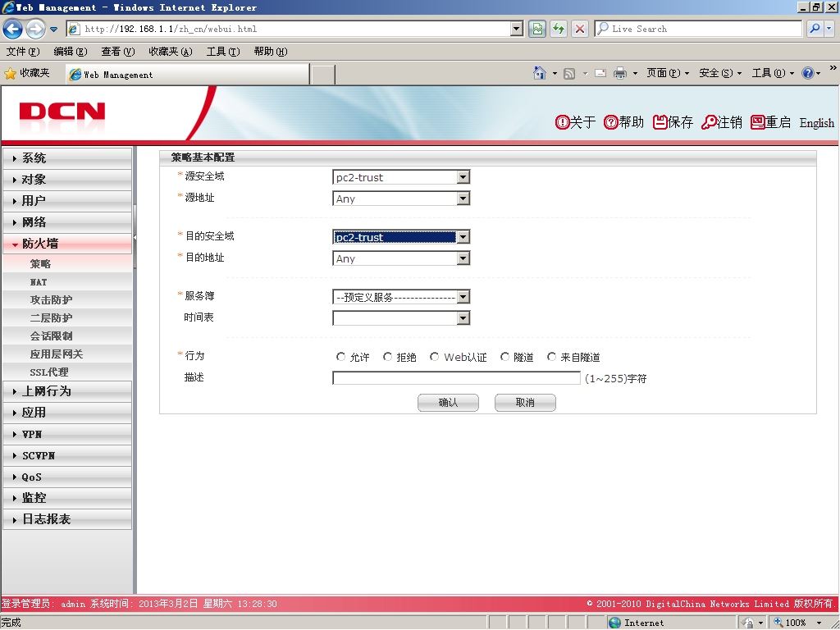The width and height of the screenshot is (840, 630).
Task: Click the 保存 save icon
Action: (660, 123)
